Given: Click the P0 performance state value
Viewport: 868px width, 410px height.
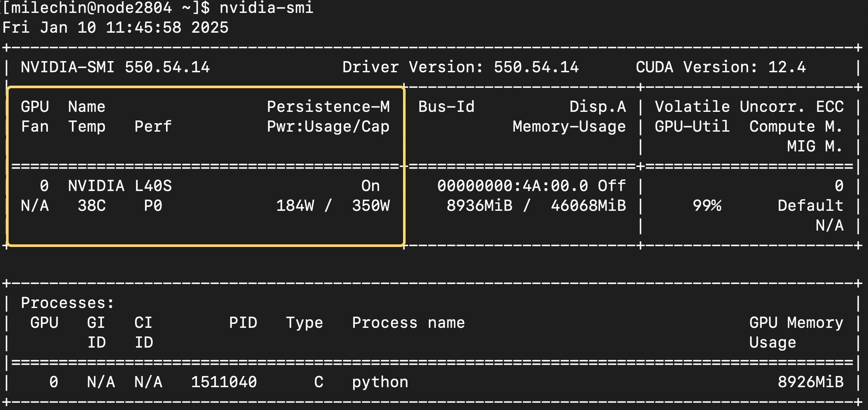Looking at the screenshot, I should [x=153, y=206].
